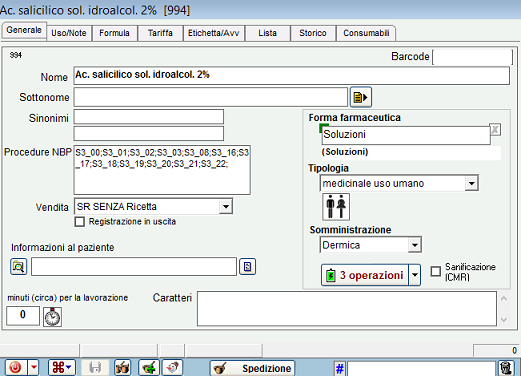The image size is (521, 376).
Task: Open the Storico tab
Action: (x=313, y=33)
